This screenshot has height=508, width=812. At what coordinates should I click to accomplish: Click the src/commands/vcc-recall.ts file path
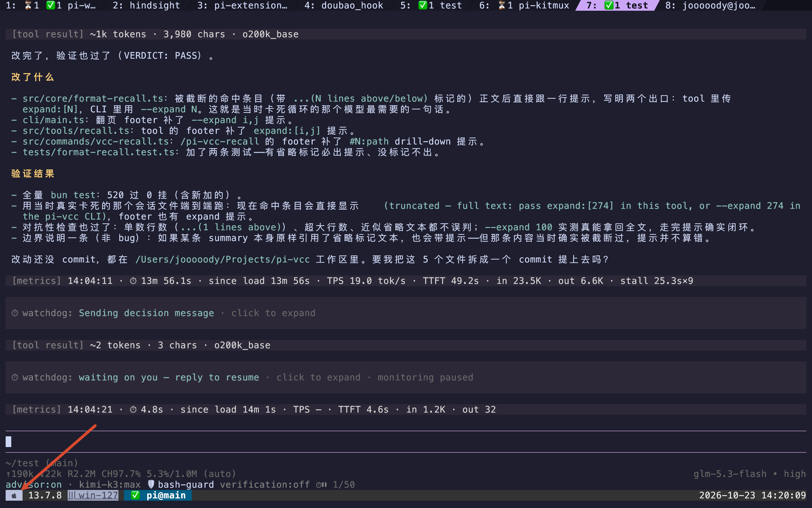[96, 141]
